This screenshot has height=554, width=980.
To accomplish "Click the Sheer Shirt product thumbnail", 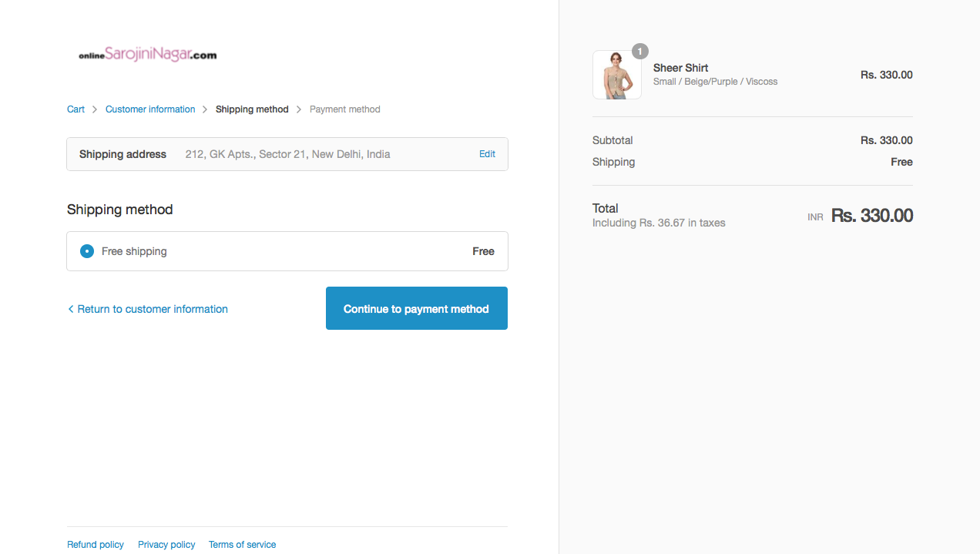I will (616, 76).
